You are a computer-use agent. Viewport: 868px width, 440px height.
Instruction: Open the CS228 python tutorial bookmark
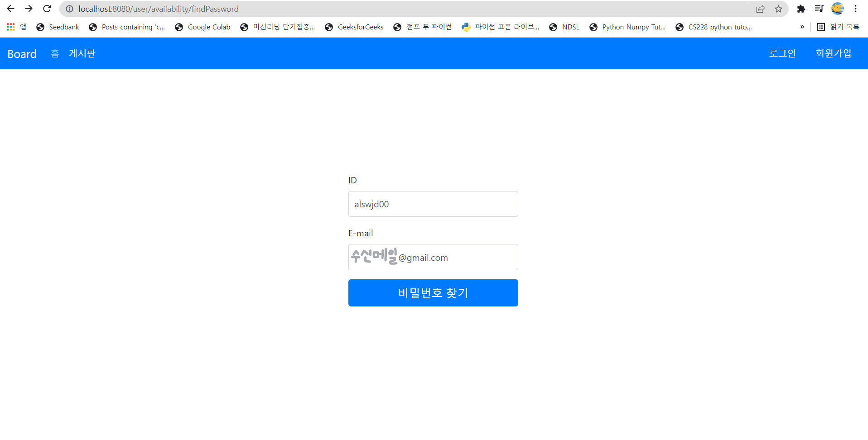tap(714, 27)
